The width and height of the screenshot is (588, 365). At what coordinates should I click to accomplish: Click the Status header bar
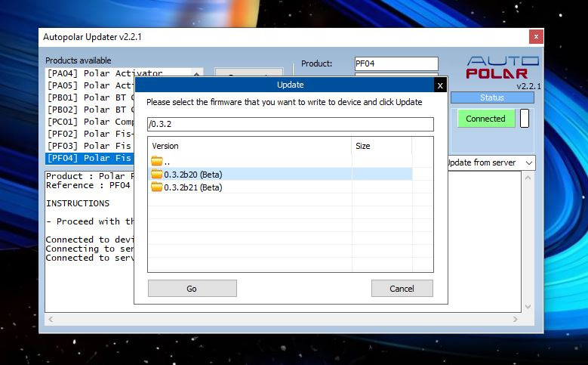(492, 97)
